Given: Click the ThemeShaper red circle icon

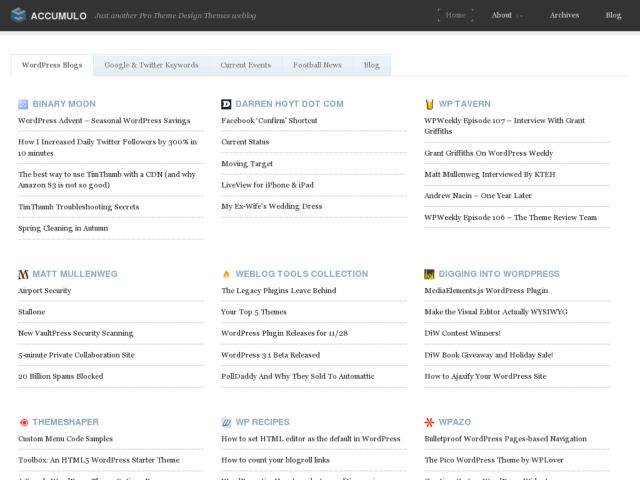Looking at the screenshot, I should 24,422.
